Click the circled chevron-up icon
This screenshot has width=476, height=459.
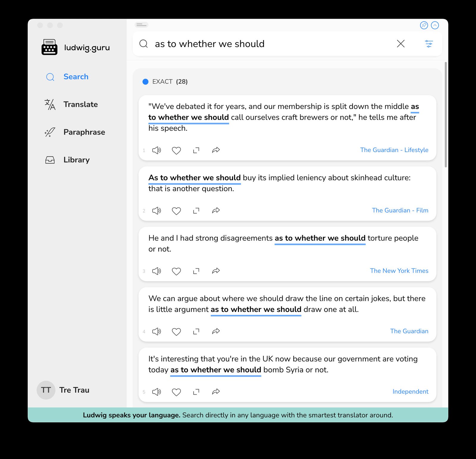point(435,25)
